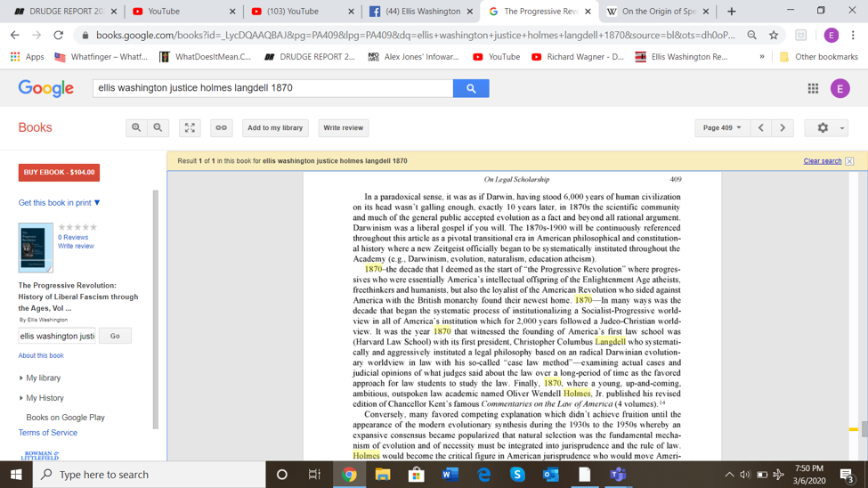The height and width of the screenshot is (488, 868).
Task: Expand Get this book in print
Action: [x=60, y=203]
